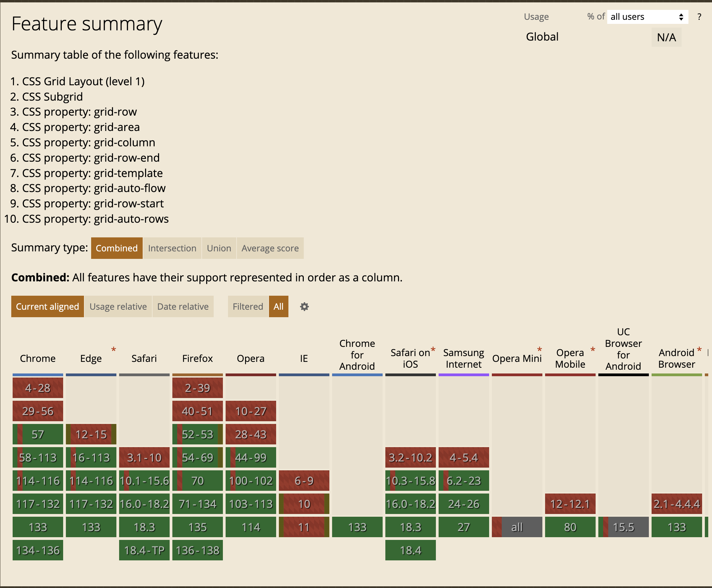The height and width of the screenshot is (588, 712).
Task: Select Samsung Internet cell 6.2-23
Action: [464, 481]
